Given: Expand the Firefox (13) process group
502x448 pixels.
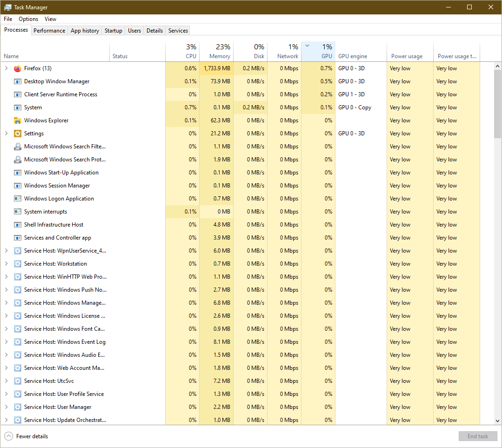Looking at the screenshot, I should (x=6, y=68).
